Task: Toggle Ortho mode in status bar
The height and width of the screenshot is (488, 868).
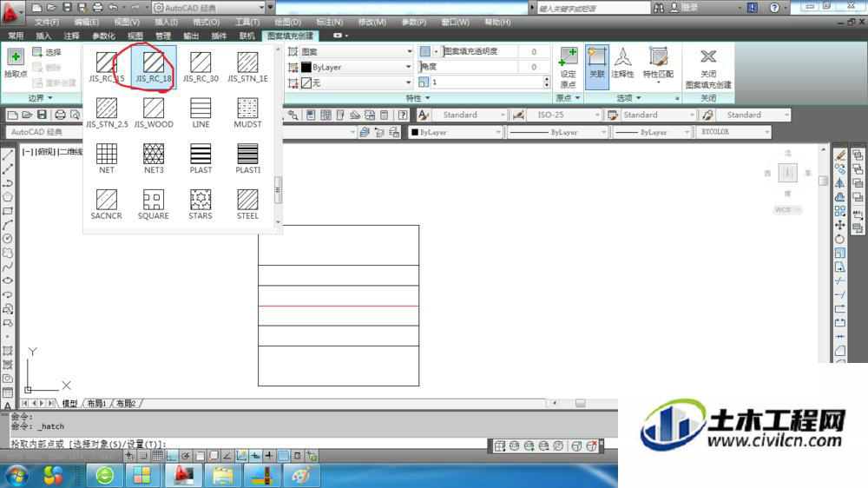Action: (172, 456)
